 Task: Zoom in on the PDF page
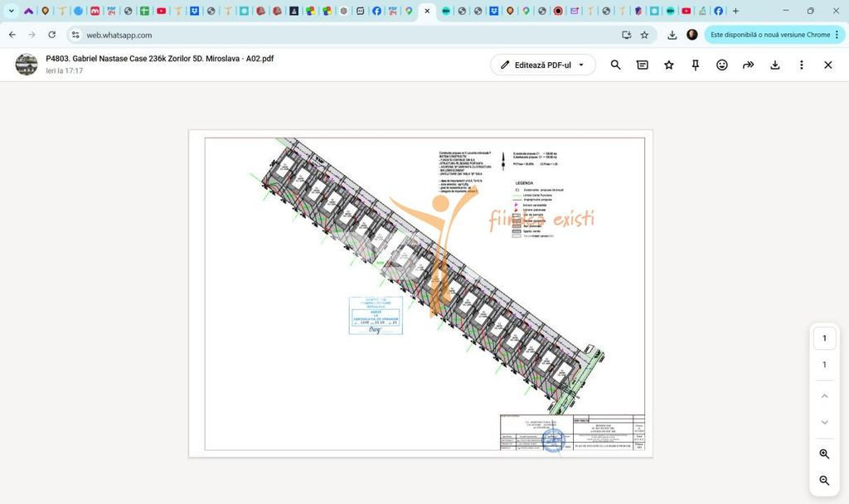tap(824, 453)
